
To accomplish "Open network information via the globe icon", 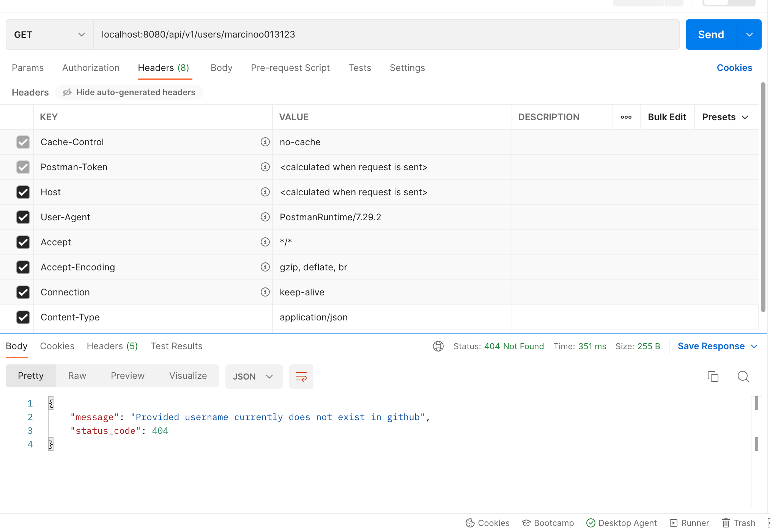I will pyautogui.click(x=438, y=346).
